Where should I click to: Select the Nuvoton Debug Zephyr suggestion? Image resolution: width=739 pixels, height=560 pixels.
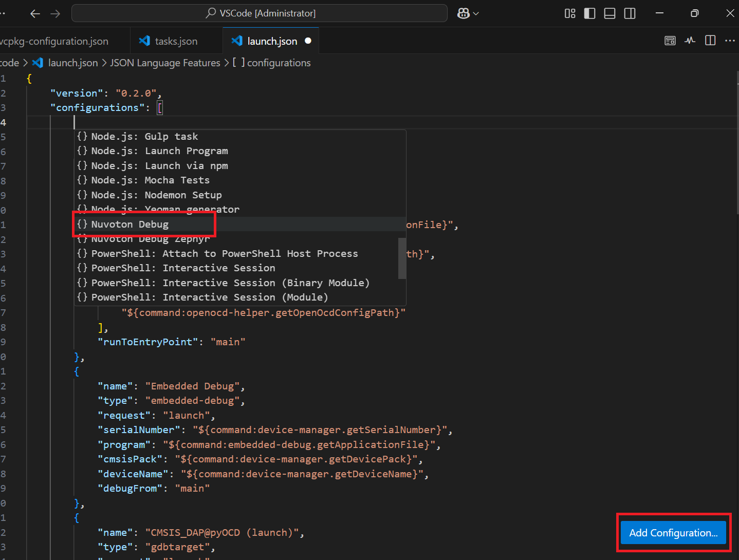pos(240,239)
